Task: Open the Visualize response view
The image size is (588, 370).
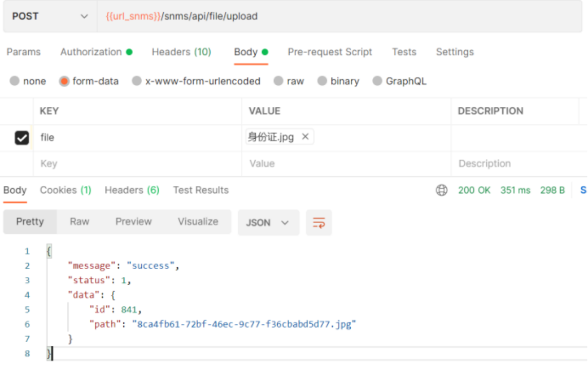Action: click(198, 222)
